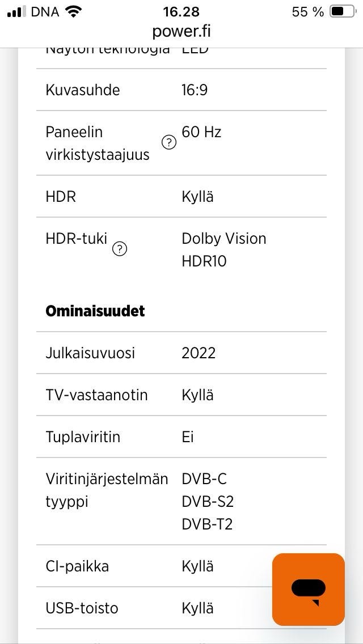The image size is (363, 644).
Task: Tap the TV-vastaanotin row label
Action: [x=96, y=395]
